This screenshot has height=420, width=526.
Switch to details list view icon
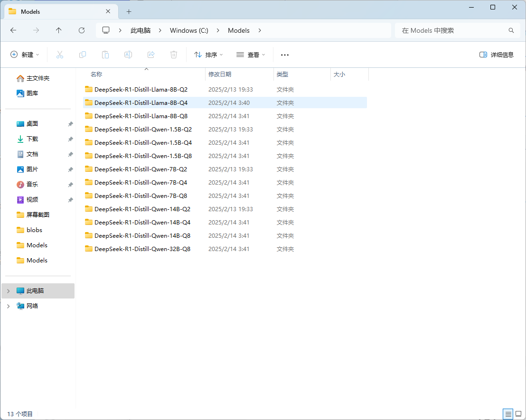point(508,414)
